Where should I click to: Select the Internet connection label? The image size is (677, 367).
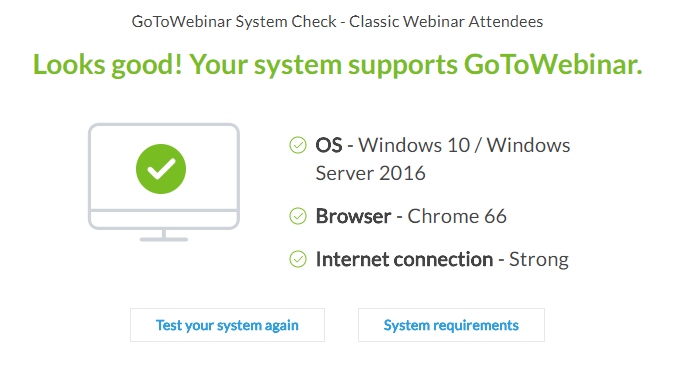point(405,259)
